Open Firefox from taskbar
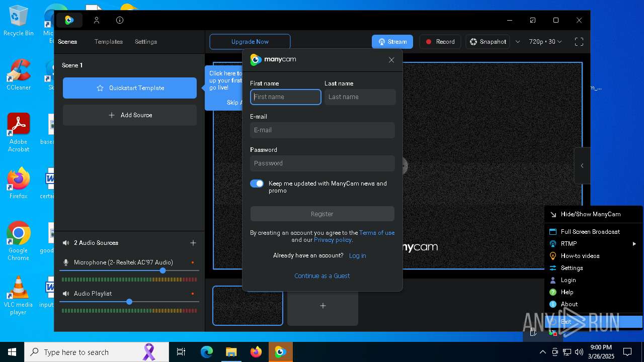This screenshot has width=644, height=362. point(256,352)
